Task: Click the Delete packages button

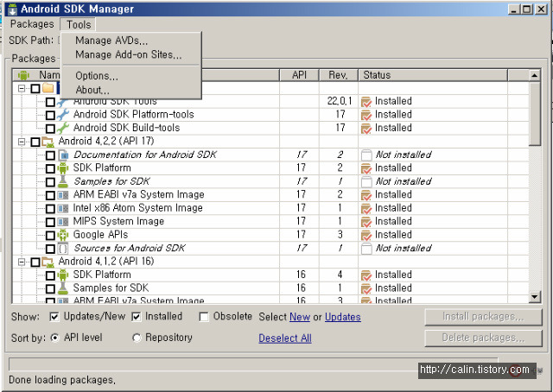Action: pos(483,338)
